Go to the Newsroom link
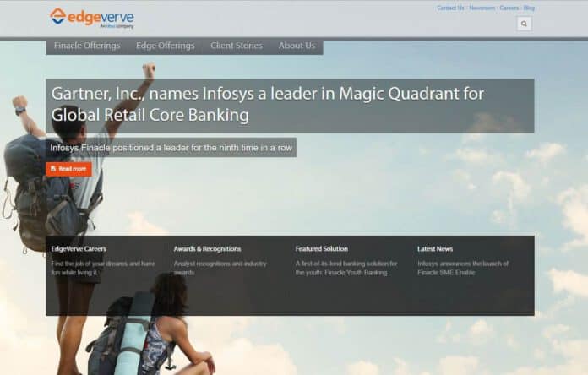Screen dimensions: 588x375 (482, 8)
